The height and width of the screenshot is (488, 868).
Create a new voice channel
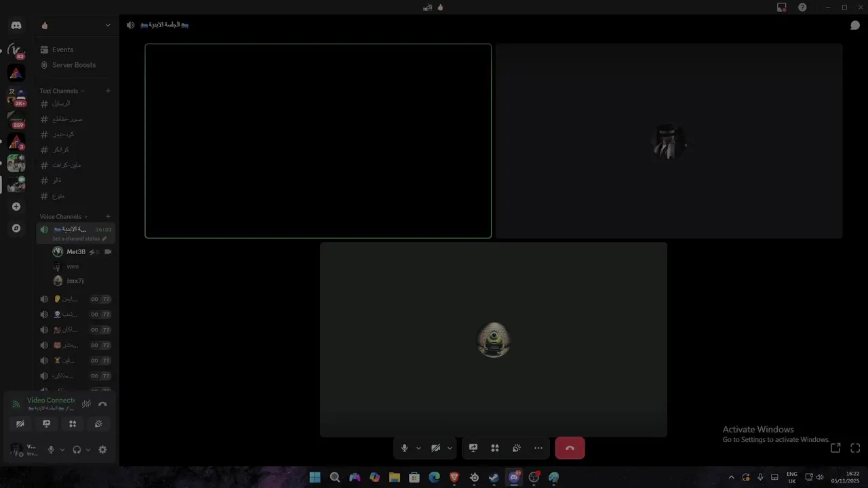click(x=108, y=217)
